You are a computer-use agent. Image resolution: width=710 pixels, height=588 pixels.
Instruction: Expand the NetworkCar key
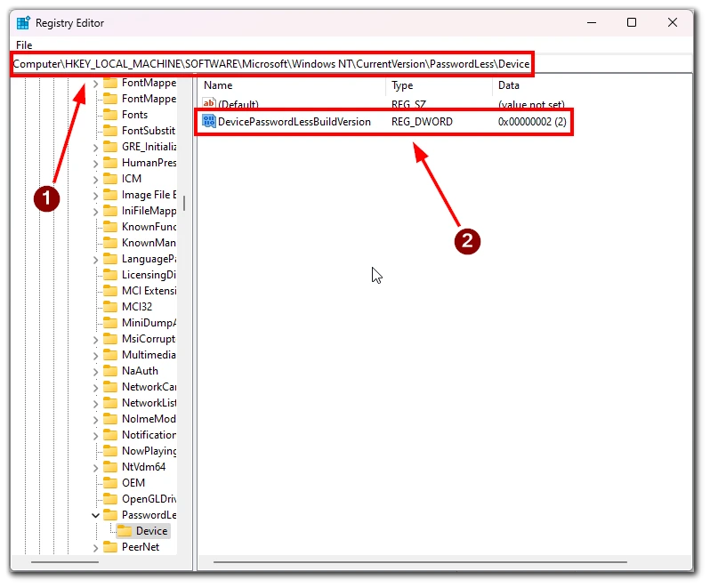pos(95,388)
